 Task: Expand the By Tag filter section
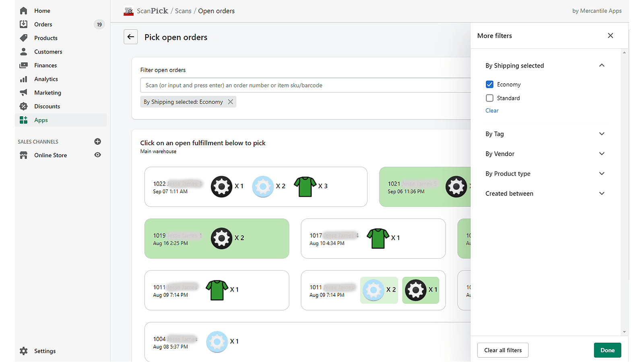pos(602,134)
